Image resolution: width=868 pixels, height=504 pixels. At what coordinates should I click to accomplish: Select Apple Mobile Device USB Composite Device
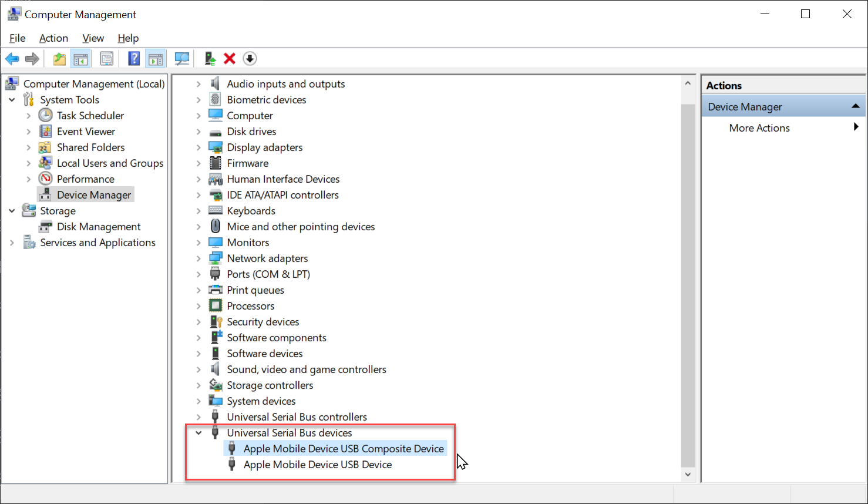click(x=344, y=449)
